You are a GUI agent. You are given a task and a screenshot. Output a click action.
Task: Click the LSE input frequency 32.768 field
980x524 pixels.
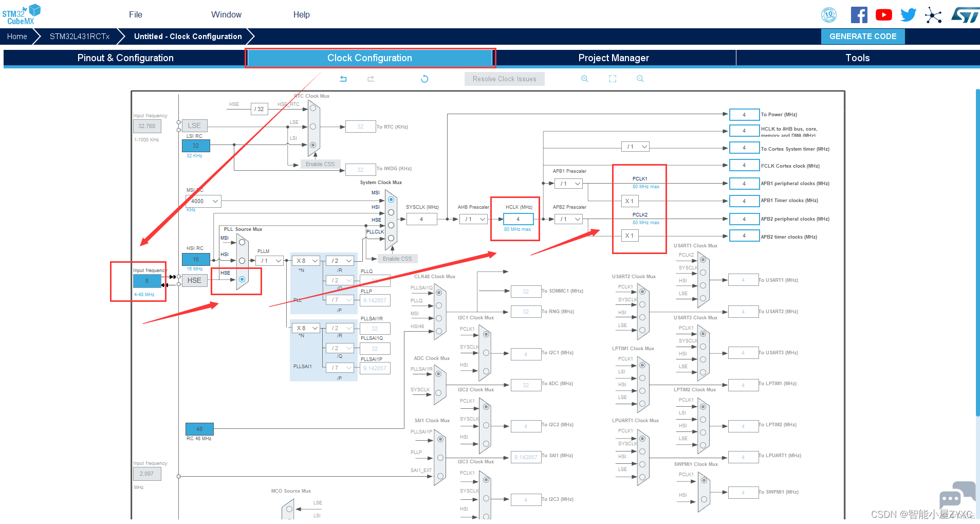pyautogui.click(x=147, y=126)
